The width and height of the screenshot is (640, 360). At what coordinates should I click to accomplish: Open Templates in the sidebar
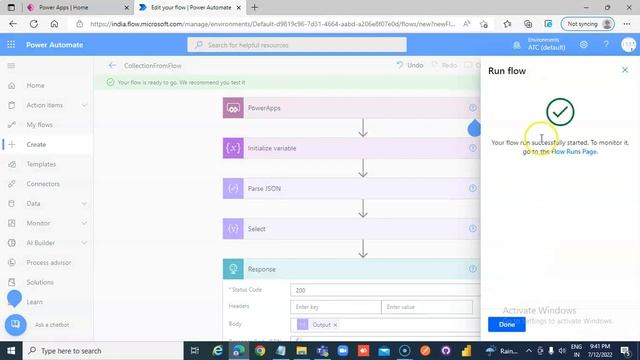[41, 164]
